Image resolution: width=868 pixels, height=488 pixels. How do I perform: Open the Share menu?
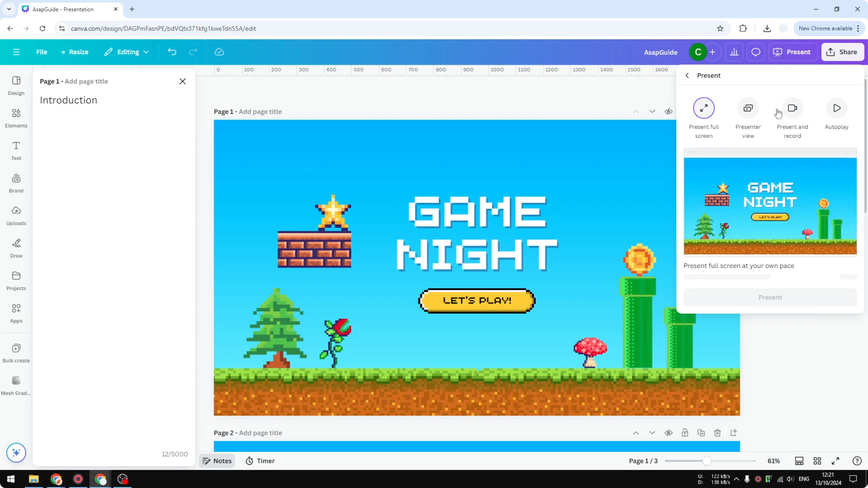(843, 52)
